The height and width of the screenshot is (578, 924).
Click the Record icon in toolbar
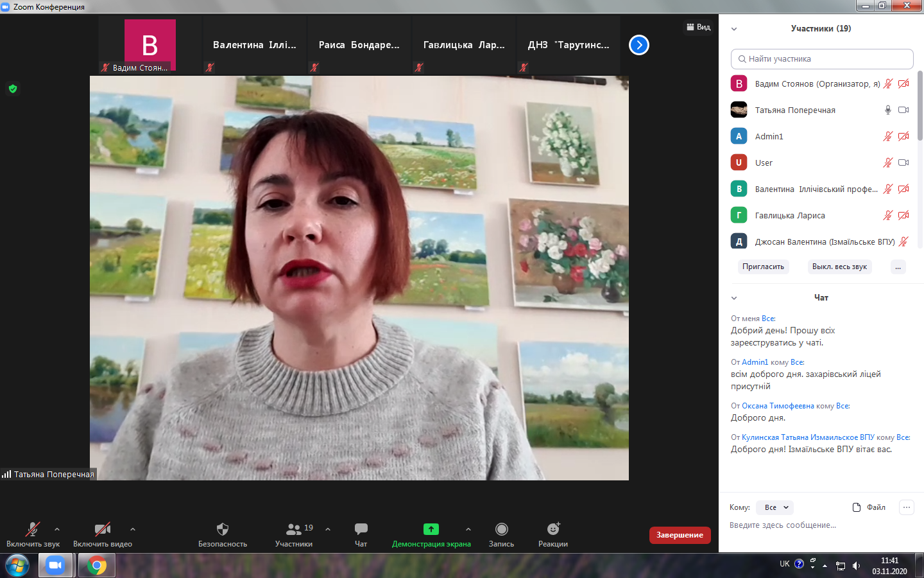pyautogui.click(x=501, y=529)
